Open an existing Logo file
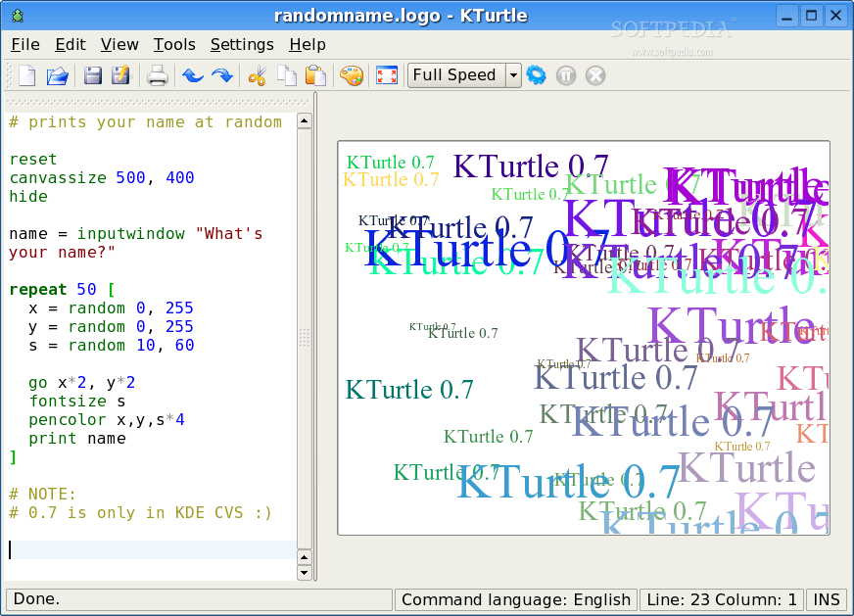Screen dimensions: 854x616 point(59,74)
